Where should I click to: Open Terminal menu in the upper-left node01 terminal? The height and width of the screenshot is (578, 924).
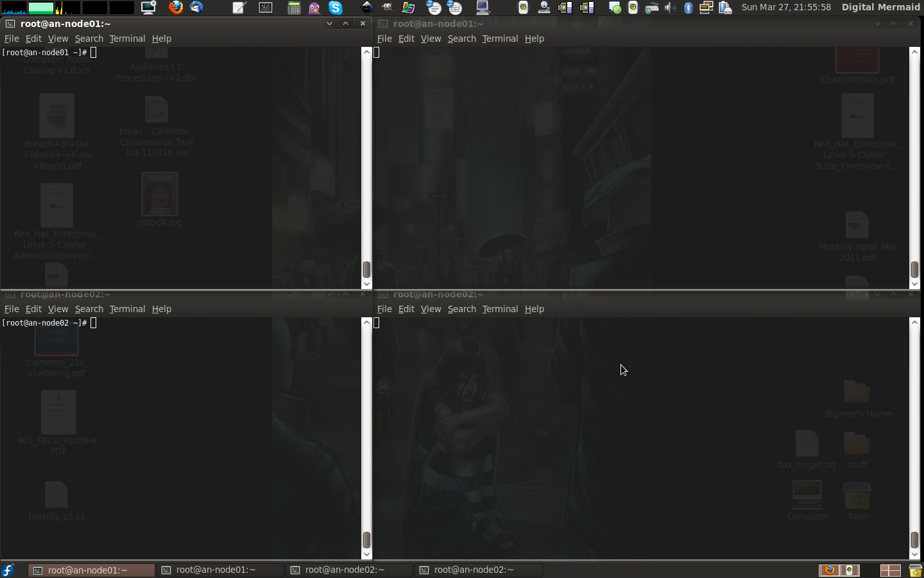point(127,39)
